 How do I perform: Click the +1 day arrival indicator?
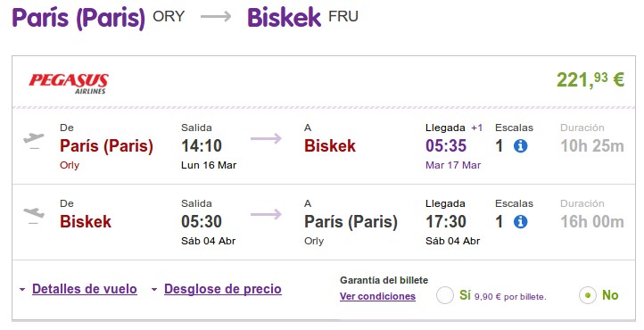tap(477, 128)
